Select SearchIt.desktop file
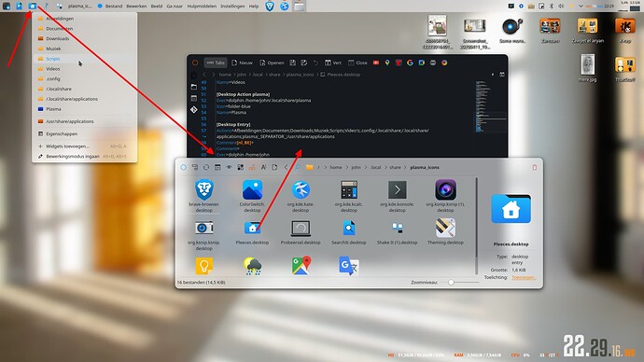The width and height of the screenshot is (644, 362). point(349,232)
